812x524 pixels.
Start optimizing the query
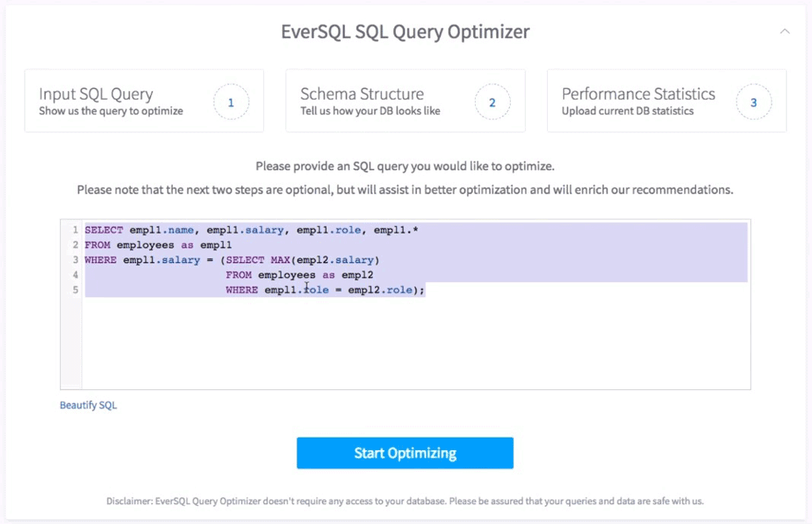click(x=405, y=453)
